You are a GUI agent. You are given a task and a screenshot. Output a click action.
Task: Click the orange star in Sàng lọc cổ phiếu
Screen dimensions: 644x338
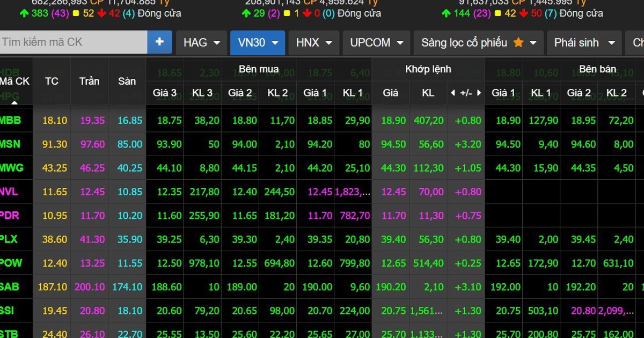518,42
